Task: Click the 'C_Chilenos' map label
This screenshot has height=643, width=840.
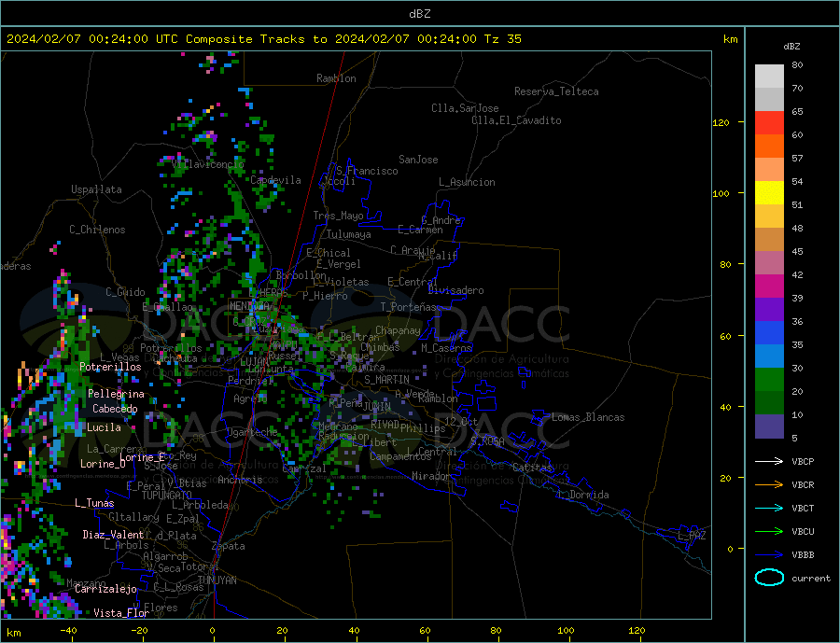Action: pyautogui.click(x=97, y=230)
